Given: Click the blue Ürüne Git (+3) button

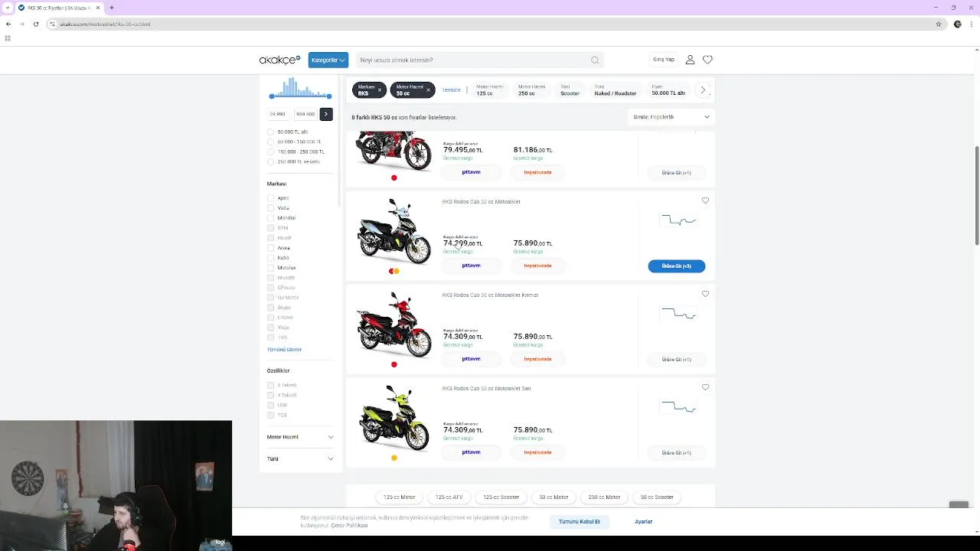Looking at the screenshot, I should pyautogui.click(x=676, y=266).
